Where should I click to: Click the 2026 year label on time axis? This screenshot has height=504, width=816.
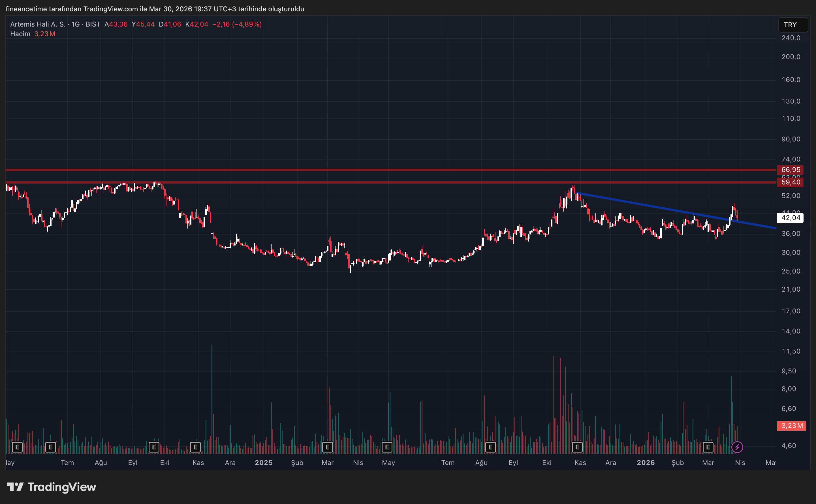[646, 463]
